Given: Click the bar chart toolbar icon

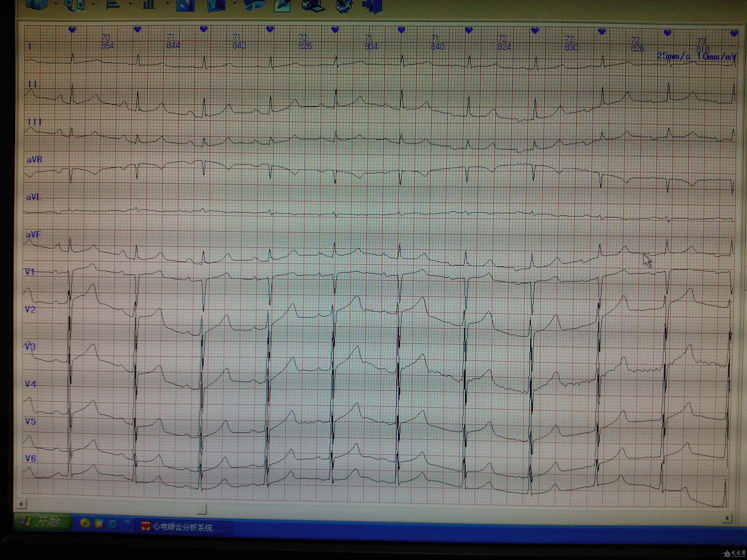Looking at the screenshot, I should tap(149, 4).
